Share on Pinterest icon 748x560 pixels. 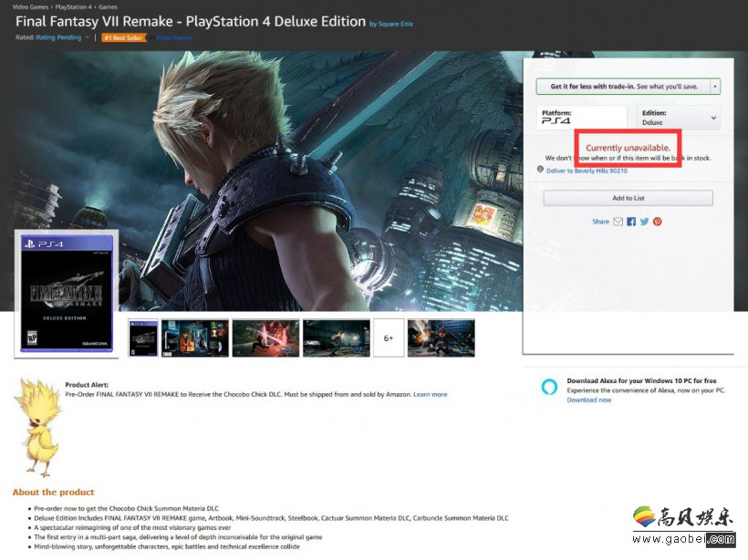[x=658, y=222]
